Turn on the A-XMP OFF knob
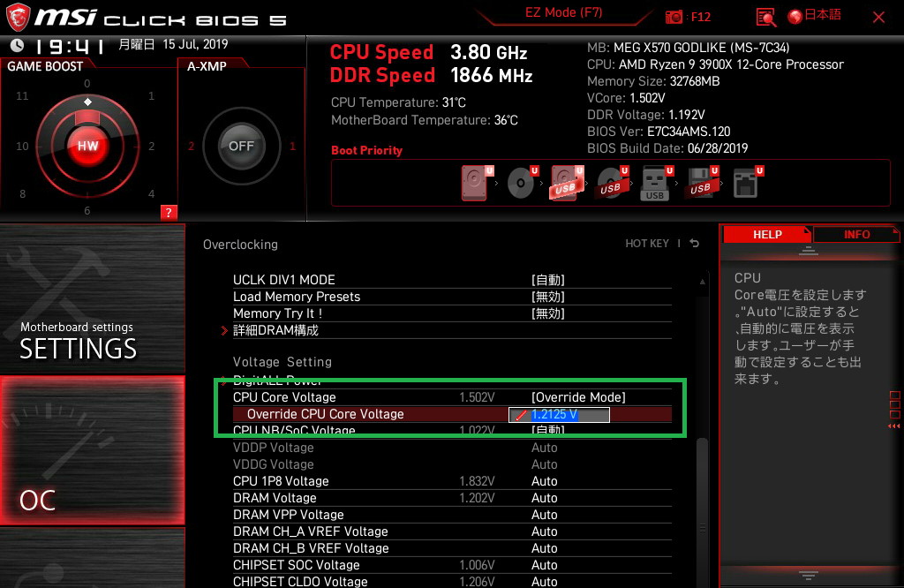 241,146
